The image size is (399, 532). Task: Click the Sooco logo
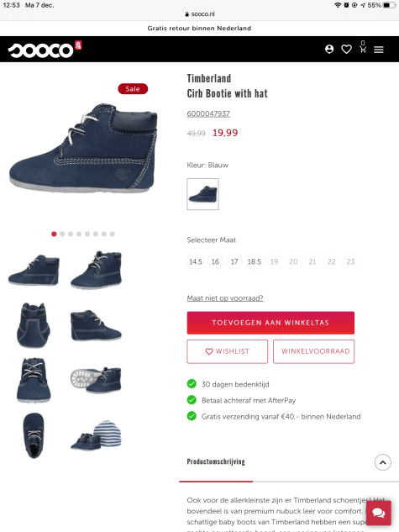pyautogui.click(x=45, y=50)
